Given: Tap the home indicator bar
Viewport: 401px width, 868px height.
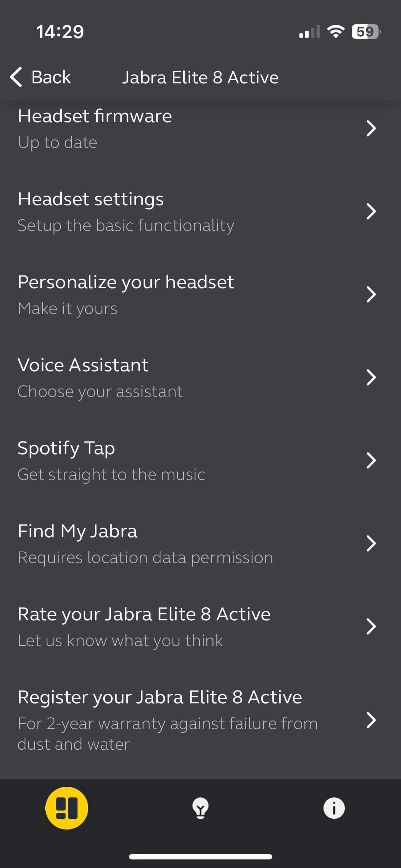Looking at the screenshot, I should 200,857.
